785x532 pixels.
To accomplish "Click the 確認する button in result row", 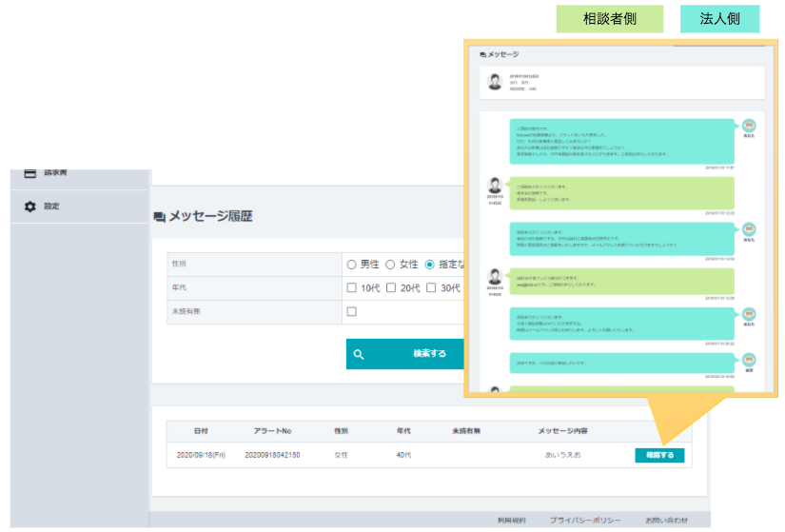I will pos(658,455).
